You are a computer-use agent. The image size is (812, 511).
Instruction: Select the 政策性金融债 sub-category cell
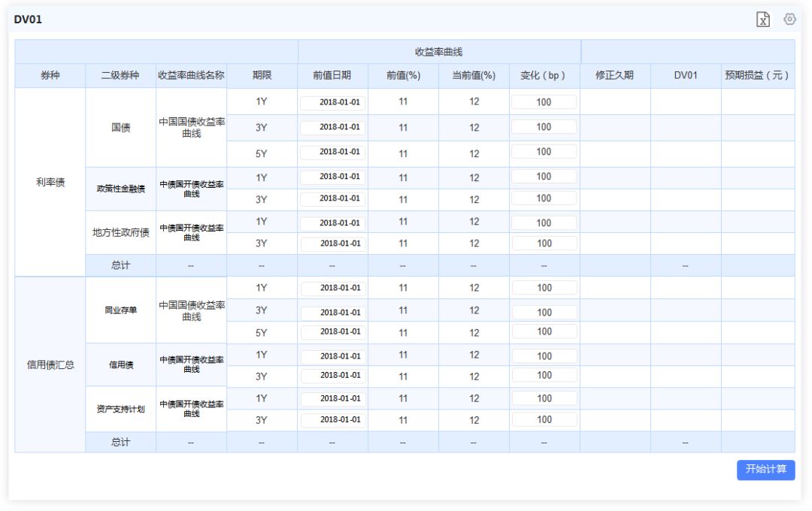click(120, 189)
